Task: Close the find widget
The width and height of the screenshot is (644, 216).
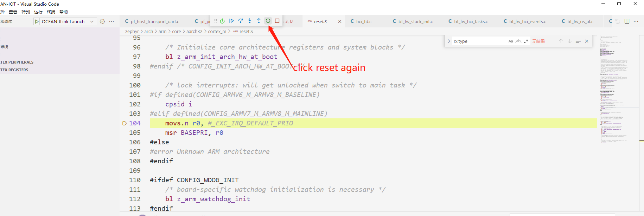Action: [x=587, y=41]
